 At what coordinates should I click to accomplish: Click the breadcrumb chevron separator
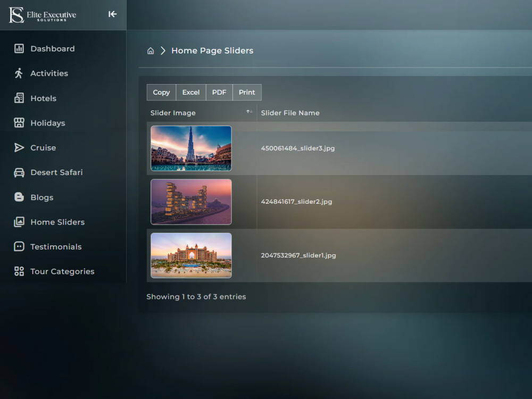pyautogui.click(x=163, y=51)
